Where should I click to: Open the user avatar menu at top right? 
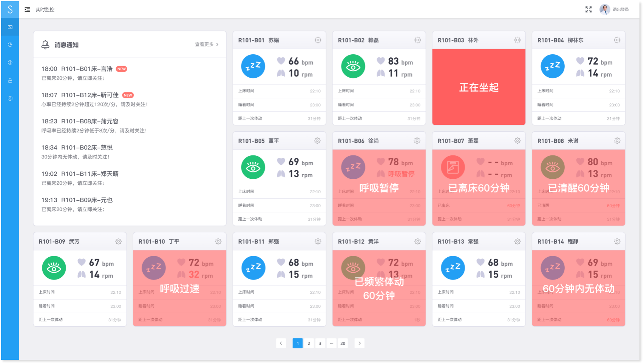[x=604, y=9]
